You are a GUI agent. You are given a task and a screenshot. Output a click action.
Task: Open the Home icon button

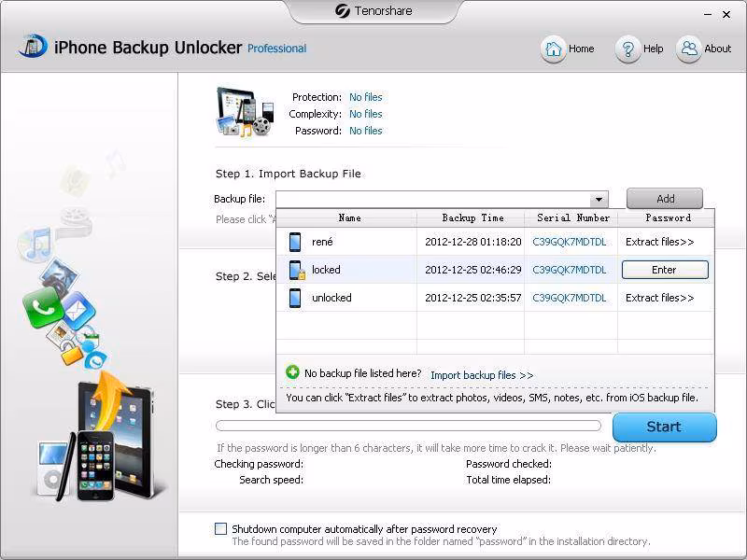click(553, 49)
